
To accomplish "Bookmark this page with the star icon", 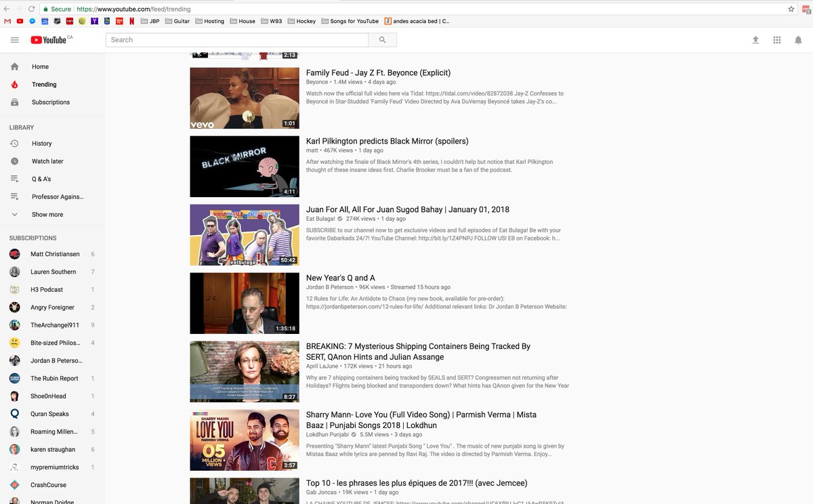I will click(x=791, y=9).
